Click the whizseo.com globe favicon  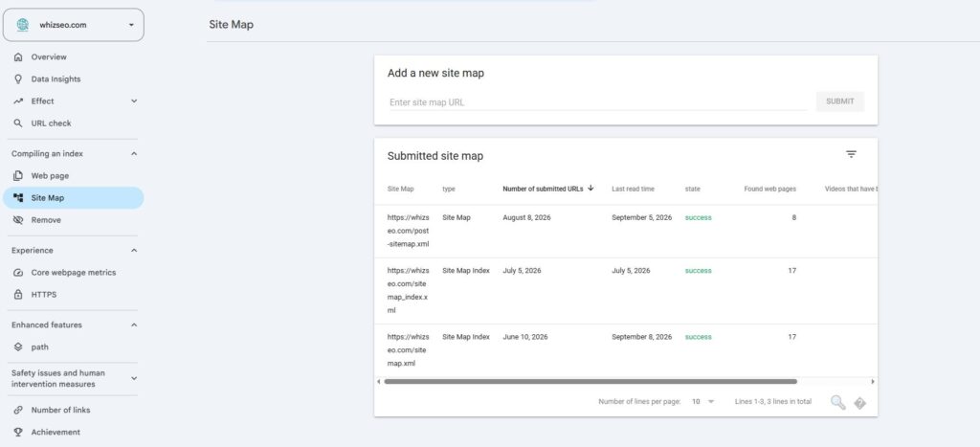click(23, 25)
